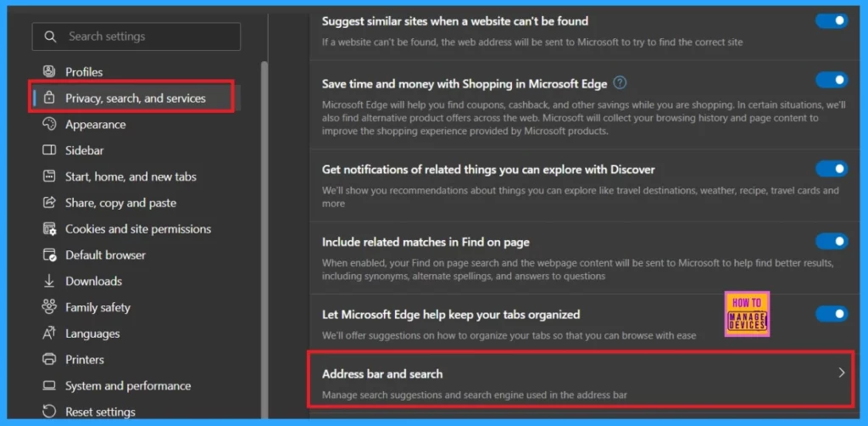
Task: Expand Address bar and search chevron
Action: click(842, 373)
